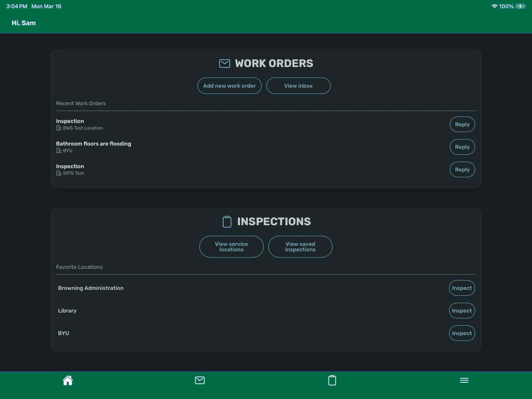This screenshot has height=399, width=532.
Task: Select Browning Administration in Favorite Locations
Action: coord(91,288)
